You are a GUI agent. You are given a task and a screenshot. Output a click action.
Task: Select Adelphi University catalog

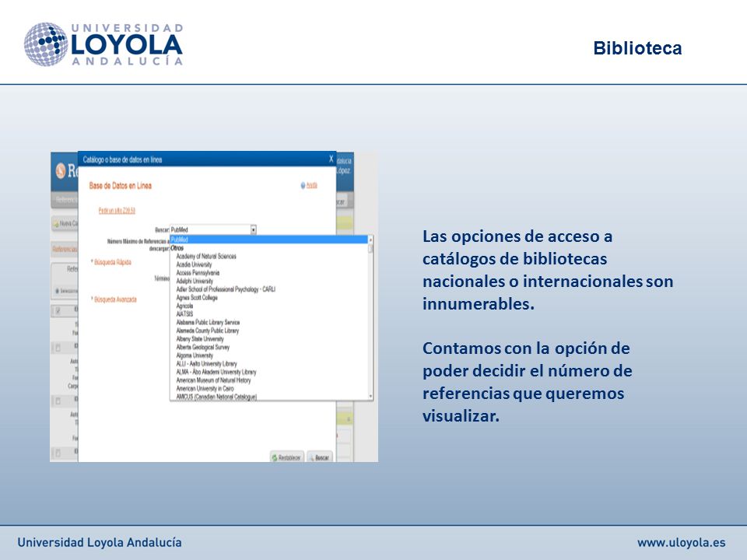[x=195, y=281]
